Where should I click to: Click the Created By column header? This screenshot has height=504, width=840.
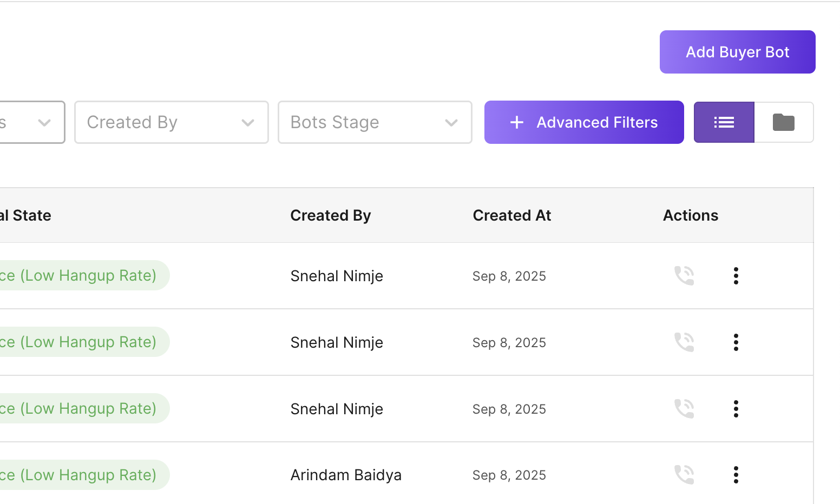(331, 215)
